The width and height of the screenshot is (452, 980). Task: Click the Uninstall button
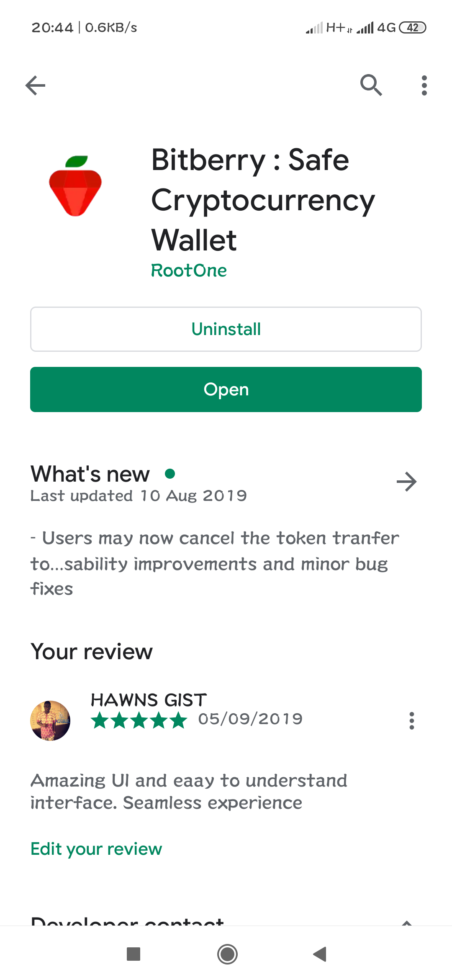(x=226, y=329)
